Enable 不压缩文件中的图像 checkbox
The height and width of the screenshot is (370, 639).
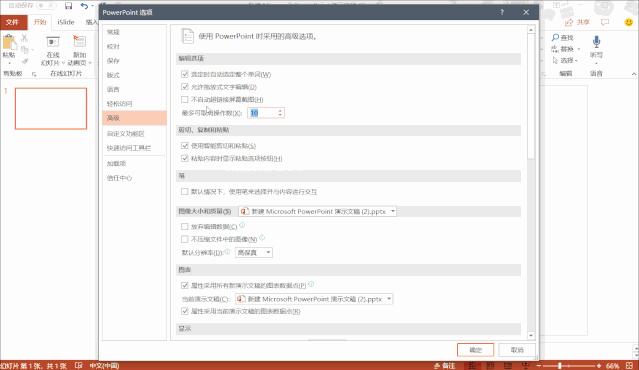click(185, 239)
